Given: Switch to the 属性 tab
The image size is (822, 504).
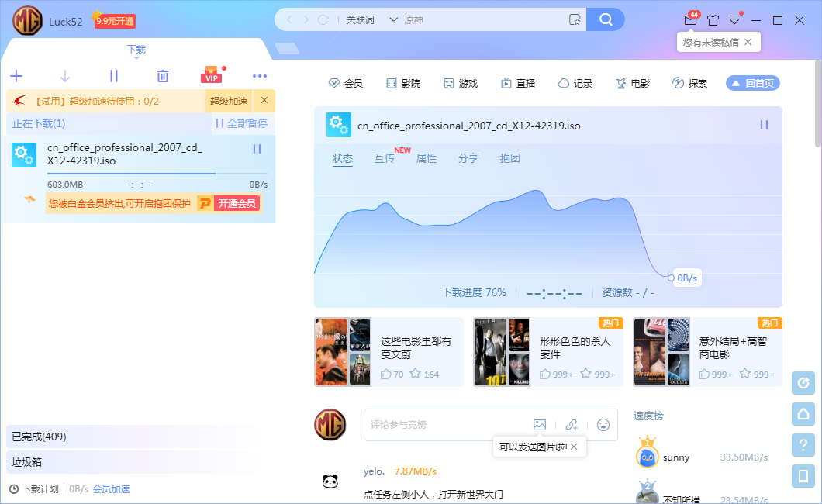Looking at the screenshot, I should (427, 158).
